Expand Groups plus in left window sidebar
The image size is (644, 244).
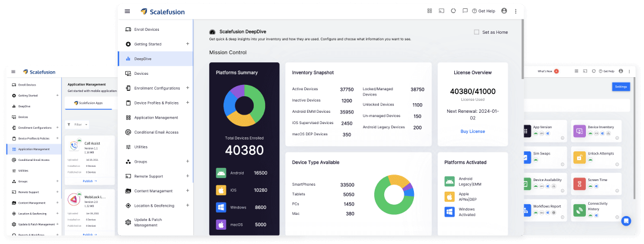coord(57,181)
